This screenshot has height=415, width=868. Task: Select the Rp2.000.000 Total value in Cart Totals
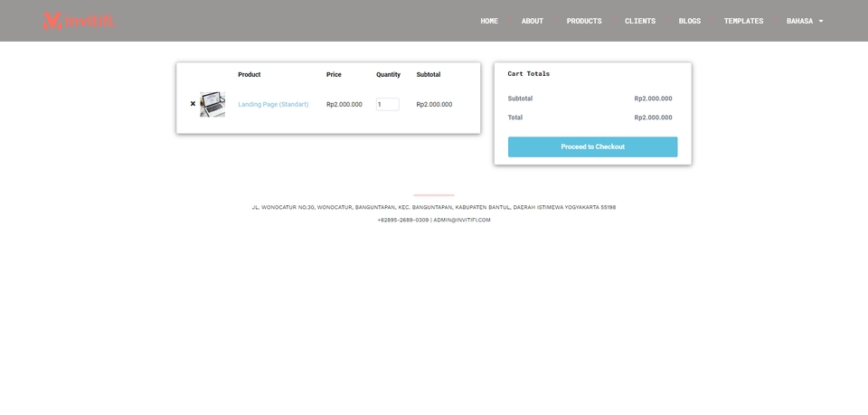(653, 118)
